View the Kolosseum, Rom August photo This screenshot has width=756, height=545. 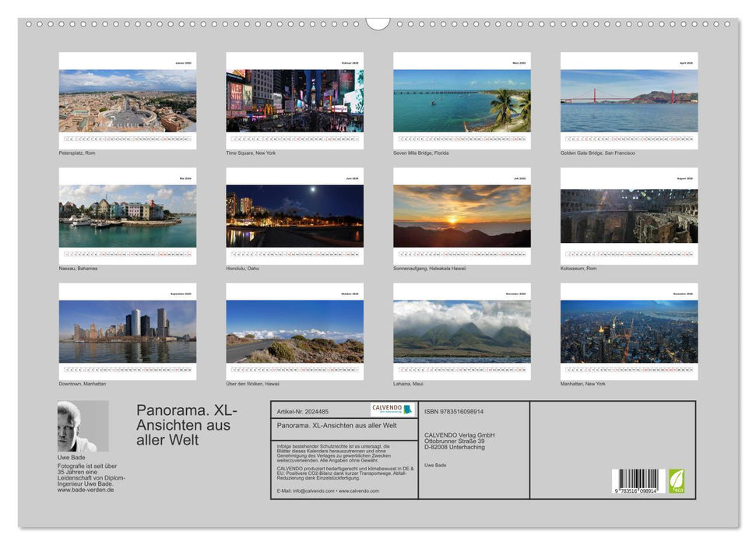point(629,216)
